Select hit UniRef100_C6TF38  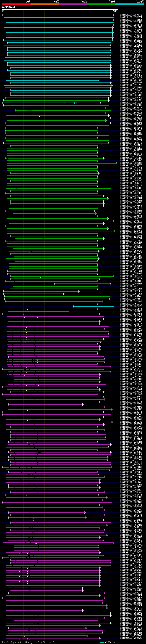(x=131, y=93)
